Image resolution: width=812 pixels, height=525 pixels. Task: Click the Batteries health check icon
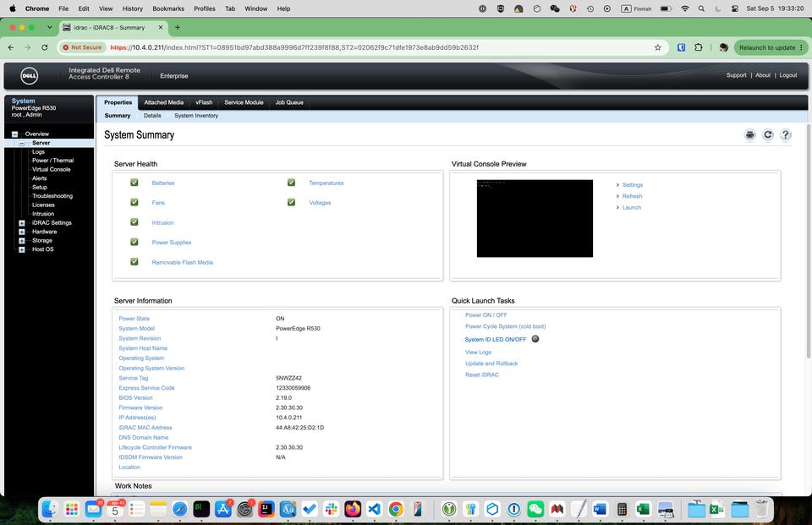click(x=134, y=183)
